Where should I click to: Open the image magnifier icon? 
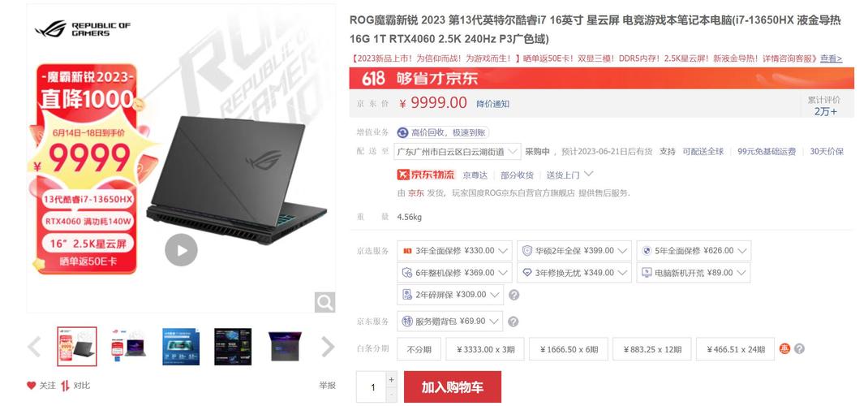coord(325,302)
